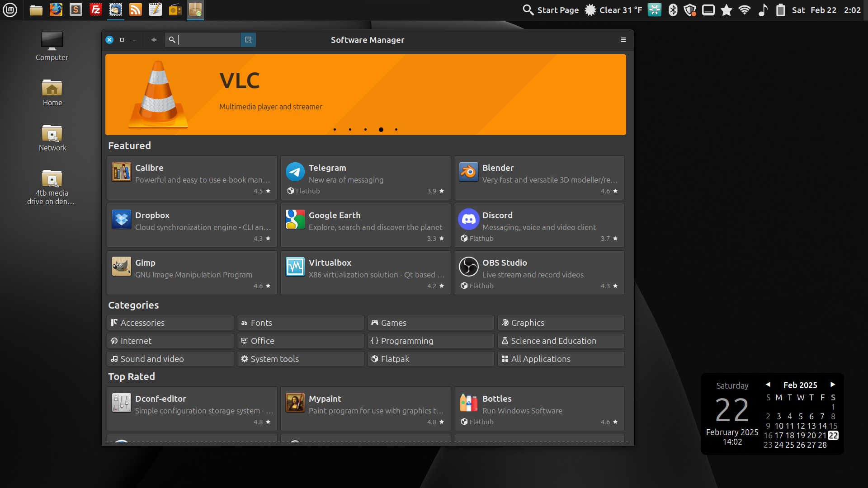Toggle the search-in-description button
Image resolution: width=868 pixels, height=488 pixels.
coord(248,40)
